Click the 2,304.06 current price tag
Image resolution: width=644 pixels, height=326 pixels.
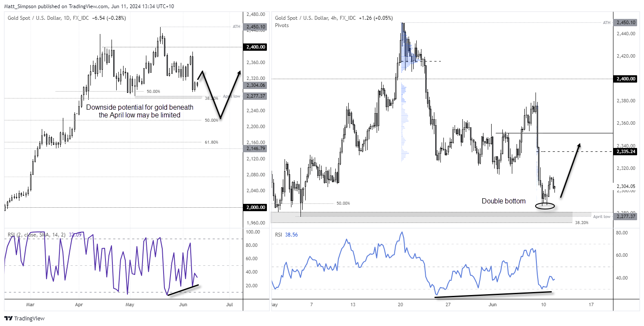coord(255,85)
